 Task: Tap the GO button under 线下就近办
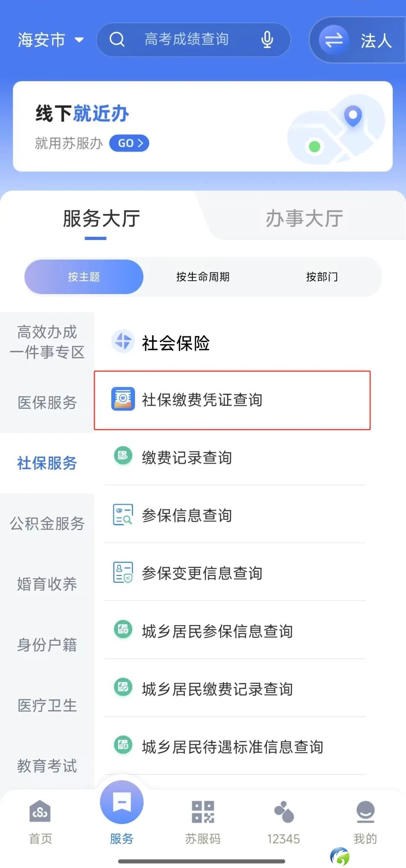[129, 143]
